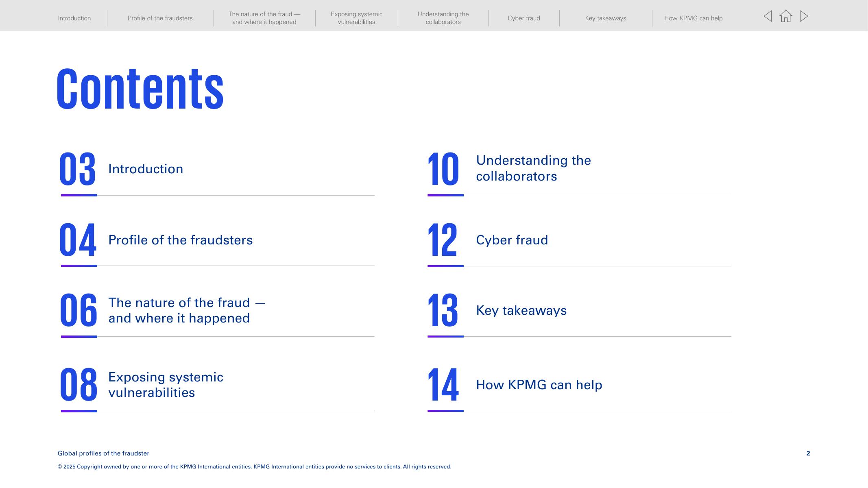Open the Introduction tab in top navigation
This screenshot has width=868, height=488.
click(x=74, y=18)
